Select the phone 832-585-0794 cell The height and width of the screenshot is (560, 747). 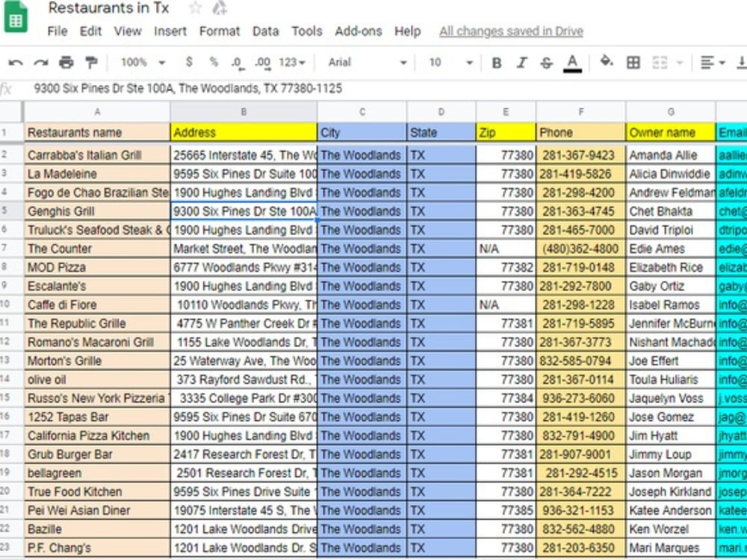coord(580,361)
